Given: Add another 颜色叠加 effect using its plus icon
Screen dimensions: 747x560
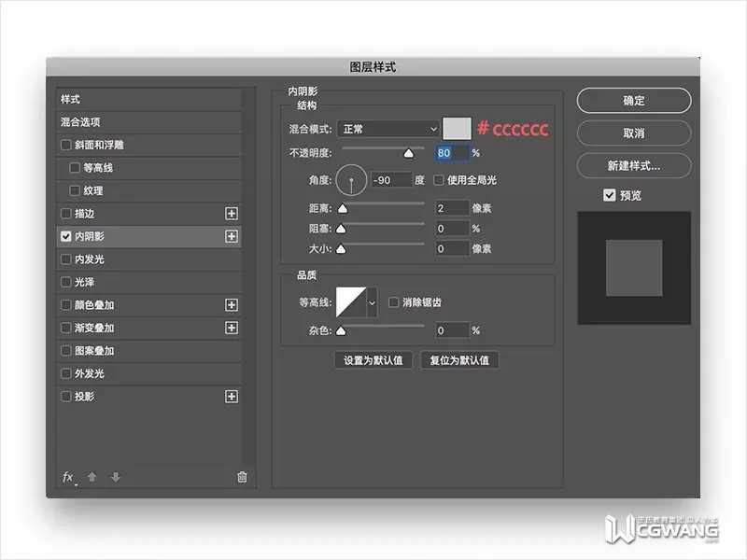Looking at the screenshot, I should [232, 305].
